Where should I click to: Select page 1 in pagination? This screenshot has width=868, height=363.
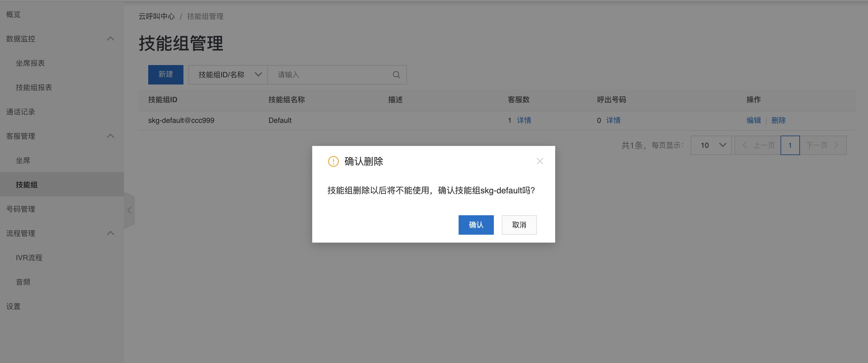coord(790,145)
